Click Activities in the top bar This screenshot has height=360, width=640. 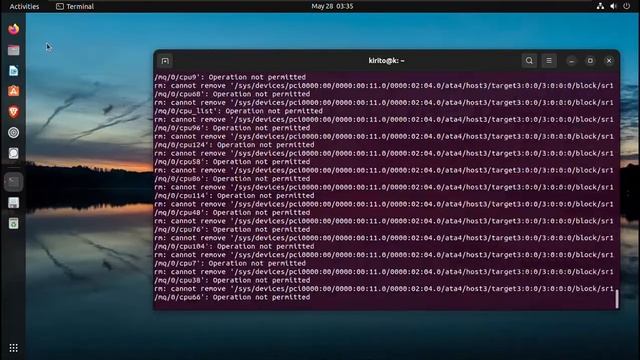click(24, 6)
